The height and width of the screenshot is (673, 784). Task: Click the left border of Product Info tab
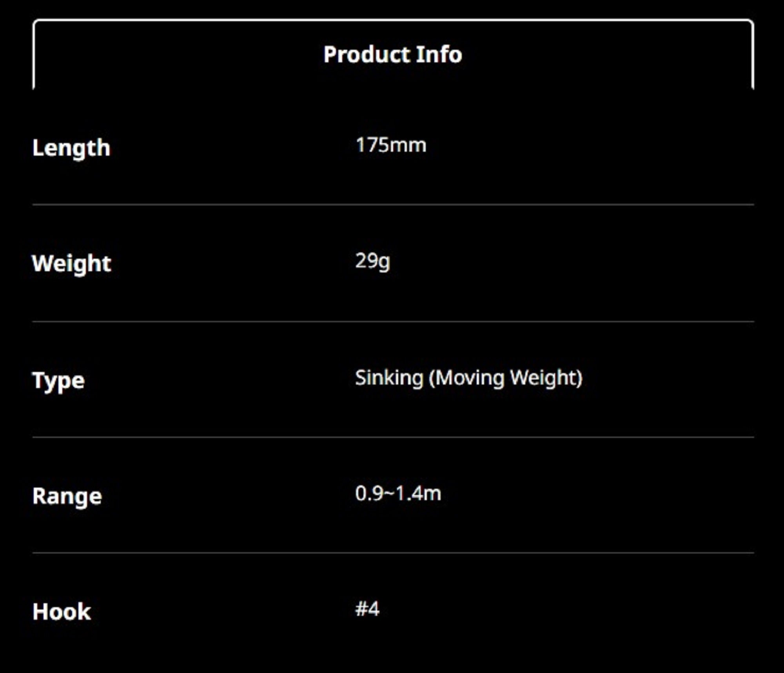point(34,55)
